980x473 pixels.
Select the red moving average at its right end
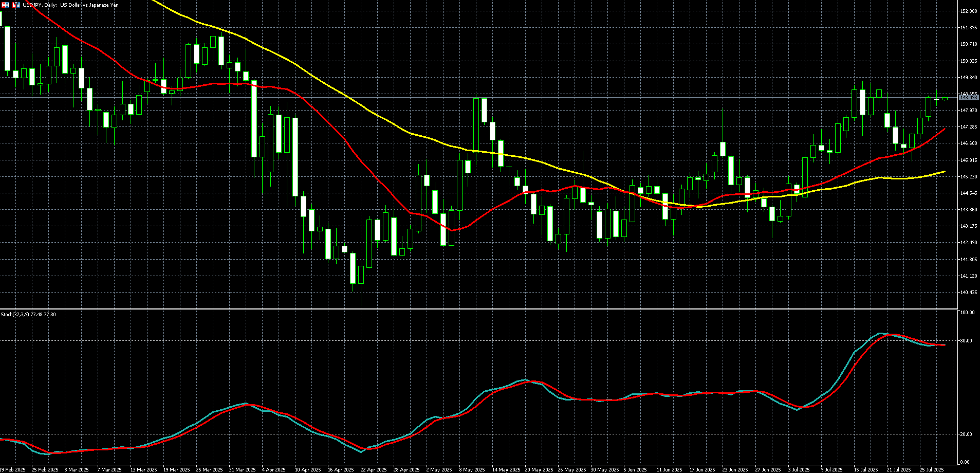point(944,130)
